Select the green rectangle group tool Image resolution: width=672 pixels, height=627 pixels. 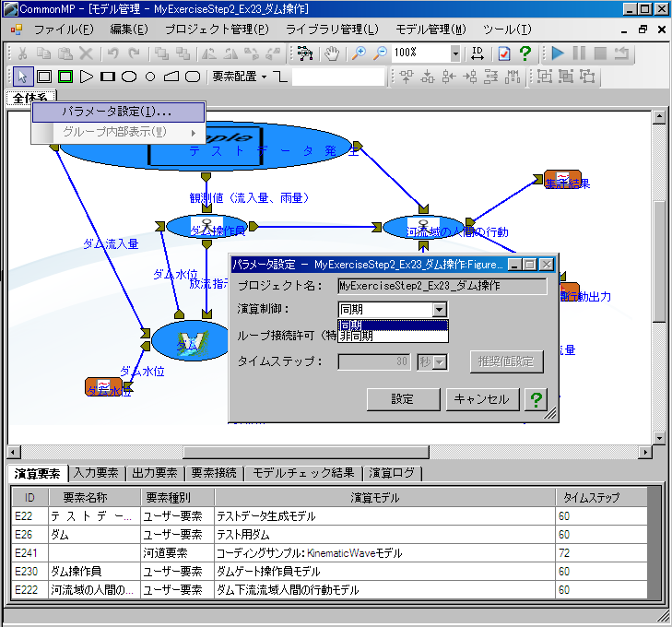point(65,77)
